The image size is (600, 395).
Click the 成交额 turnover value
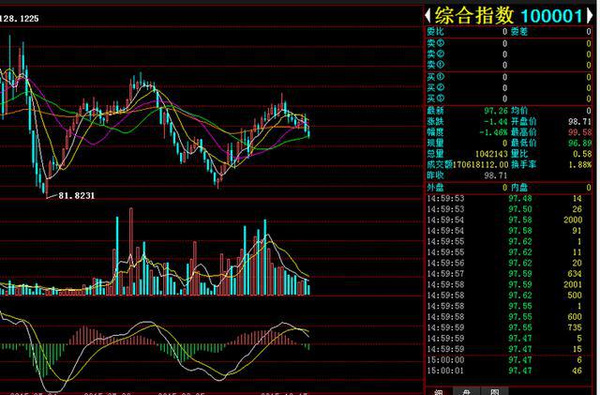(481, 165)
